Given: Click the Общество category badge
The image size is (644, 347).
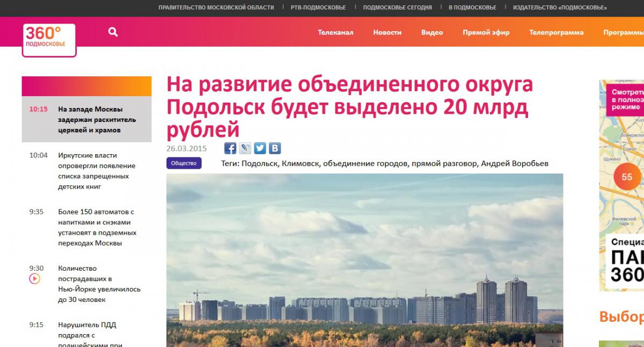Looking at the screenshot, I should tap(184, 163).
